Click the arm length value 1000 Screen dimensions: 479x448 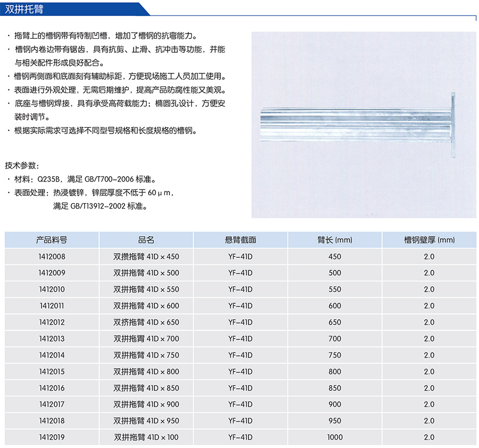click(334, 437)
